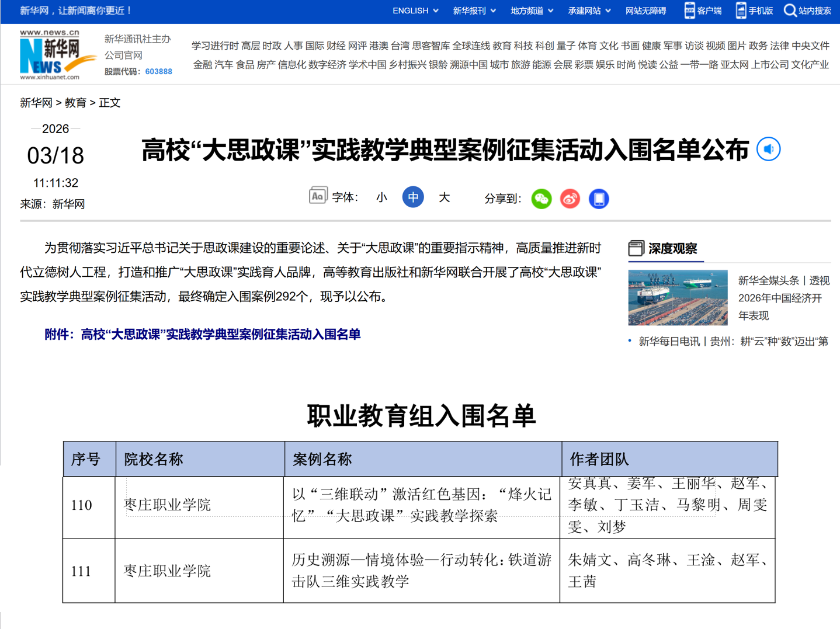Share article via WeChat icon
Screen dimensions: 840x629
click(541, 199)
